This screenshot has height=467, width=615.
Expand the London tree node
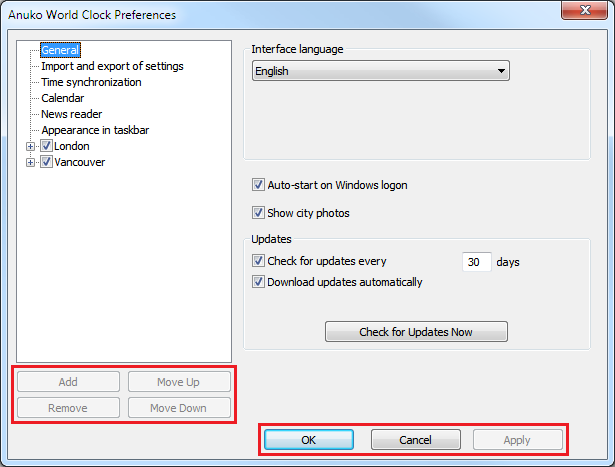[x=31, y=146]
